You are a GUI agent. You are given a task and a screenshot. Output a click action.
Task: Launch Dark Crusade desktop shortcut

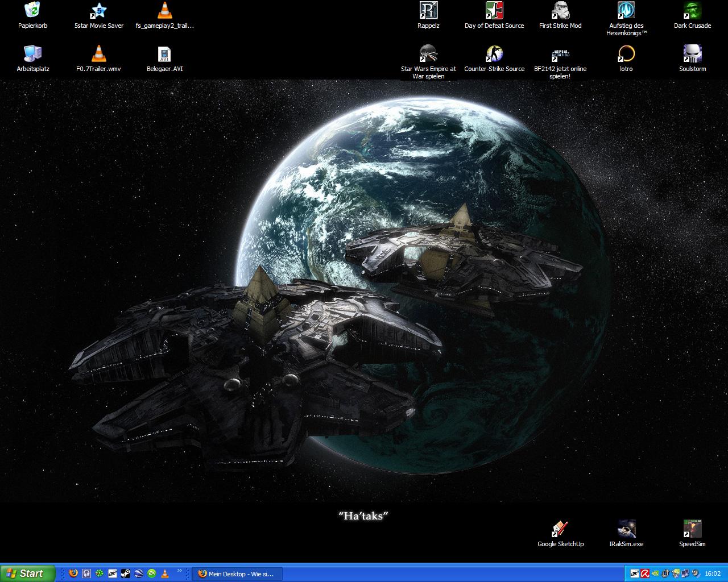[x=692, y=11]
